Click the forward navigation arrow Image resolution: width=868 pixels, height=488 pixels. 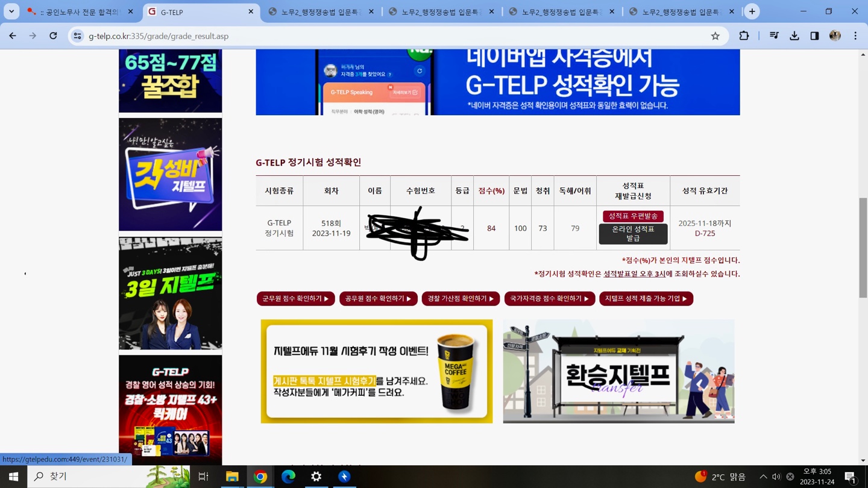[33, 36]
